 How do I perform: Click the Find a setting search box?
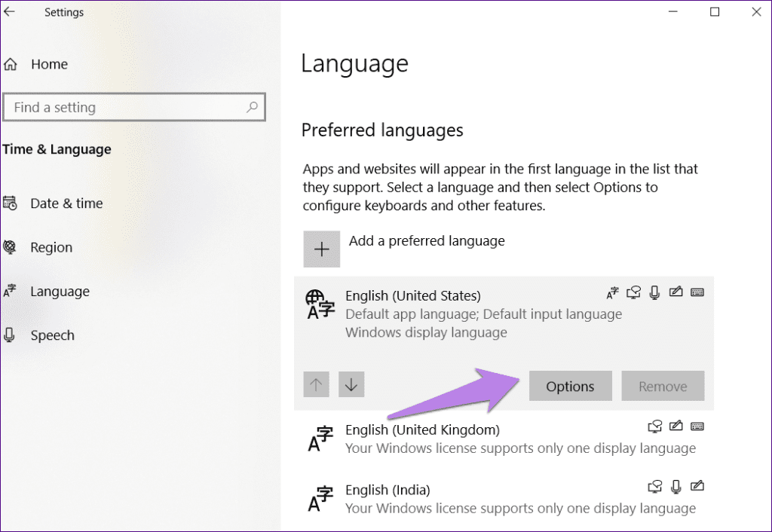(x=124, y=108)
